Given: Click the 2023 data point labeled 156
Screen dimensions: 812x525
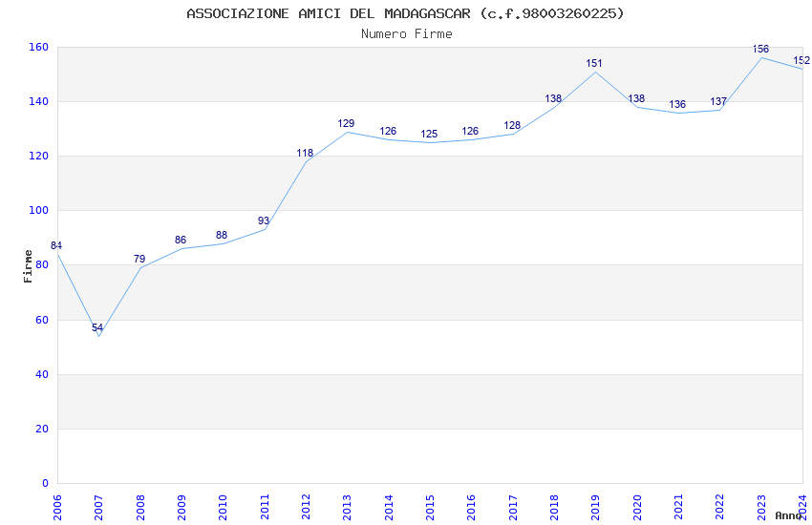Looking at the screenshot, I should click(x=760, y=49).
